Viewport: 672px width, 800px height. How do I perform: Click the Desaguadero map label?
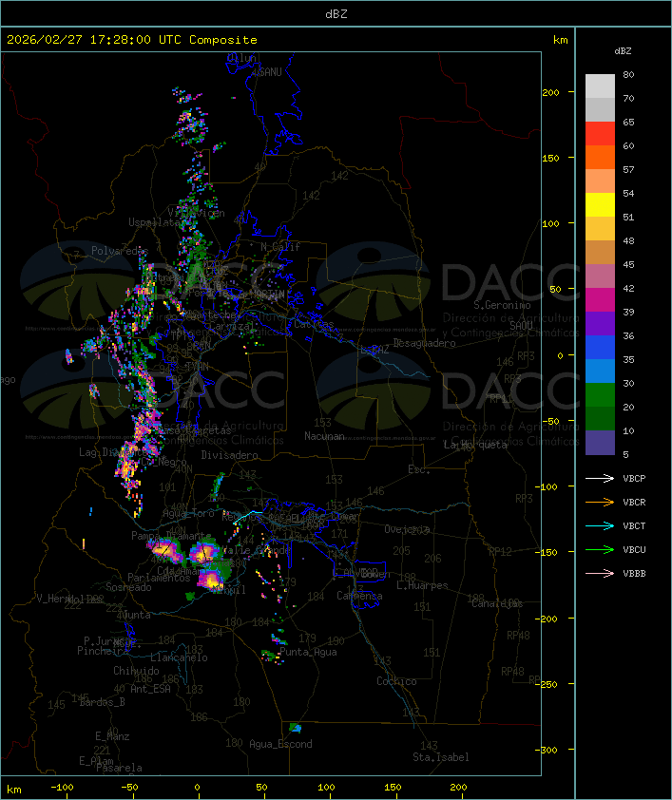[x=424, y=343]
